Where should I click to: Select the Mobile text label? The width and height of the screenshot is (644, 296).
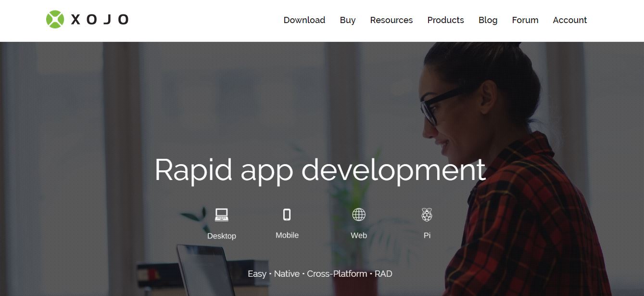[x=287, y=235]
